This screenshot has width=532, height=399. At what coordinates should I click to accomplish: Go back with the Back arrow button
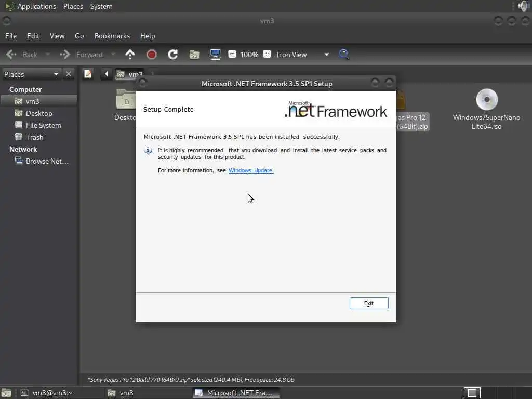coord(22,55)
